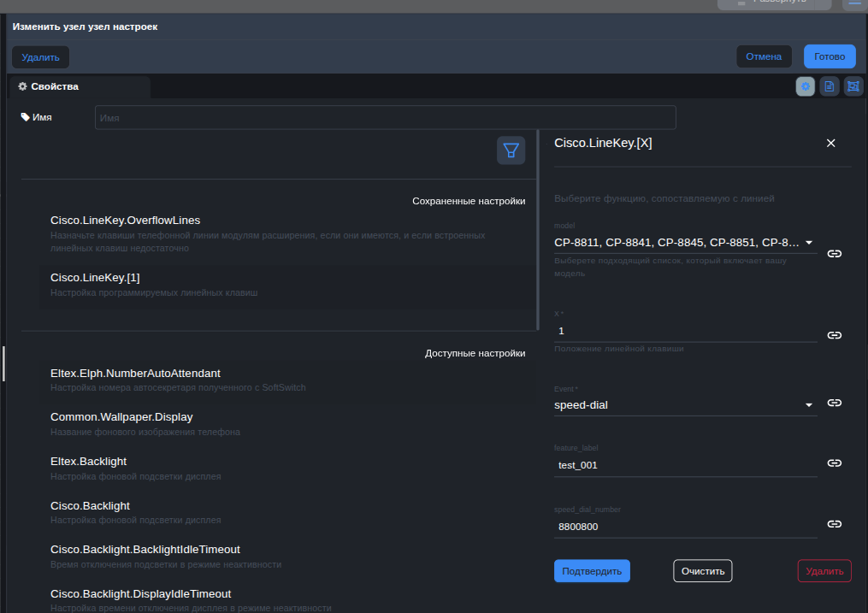Click the X position field containing 1
Viewport: 868px width, 613px height.
point(685,331)
